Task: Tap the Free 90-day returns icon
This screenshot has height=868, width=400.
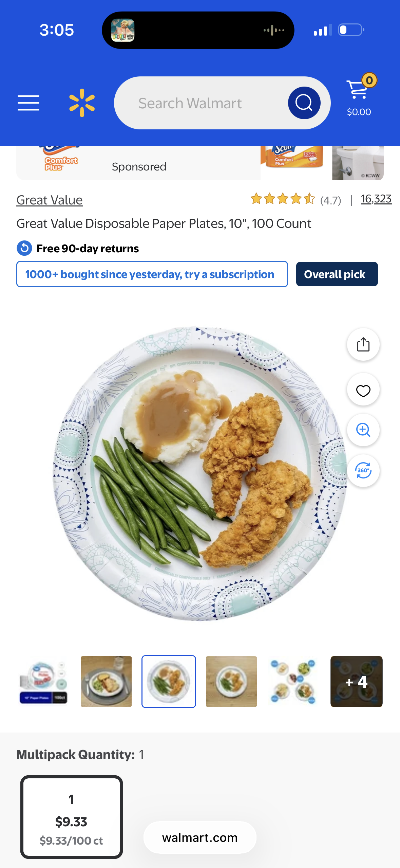Action: coord(24,248)
